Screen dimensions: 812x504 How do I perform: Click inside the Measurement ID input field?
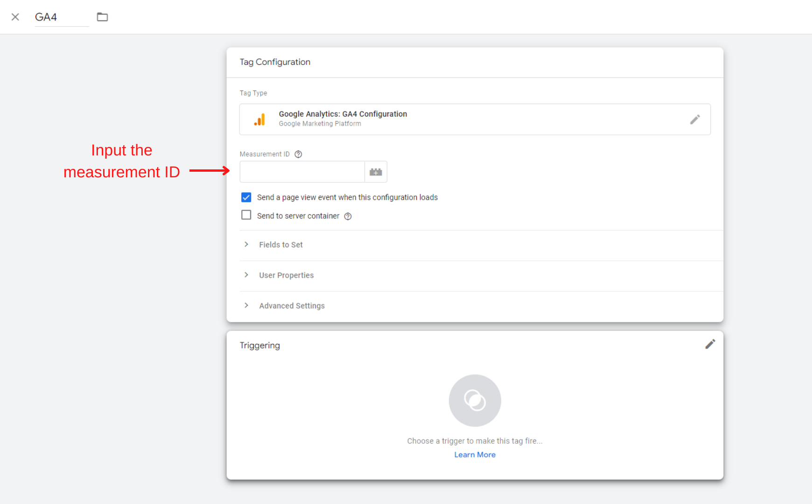(x=302, y=172)
